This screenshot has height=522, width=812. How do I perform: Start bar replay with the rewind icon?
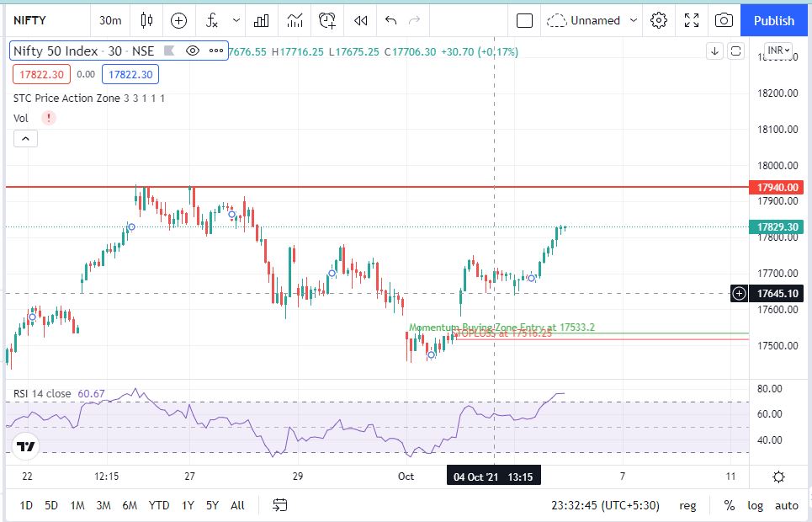(x=360, y=20)
